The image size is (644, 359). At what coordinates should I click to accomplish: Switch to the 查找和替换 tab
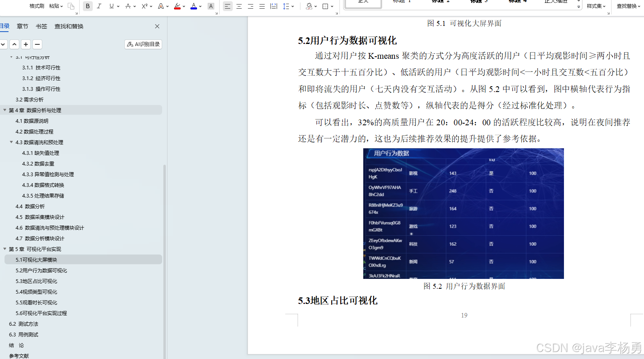[x=69, y=26]
